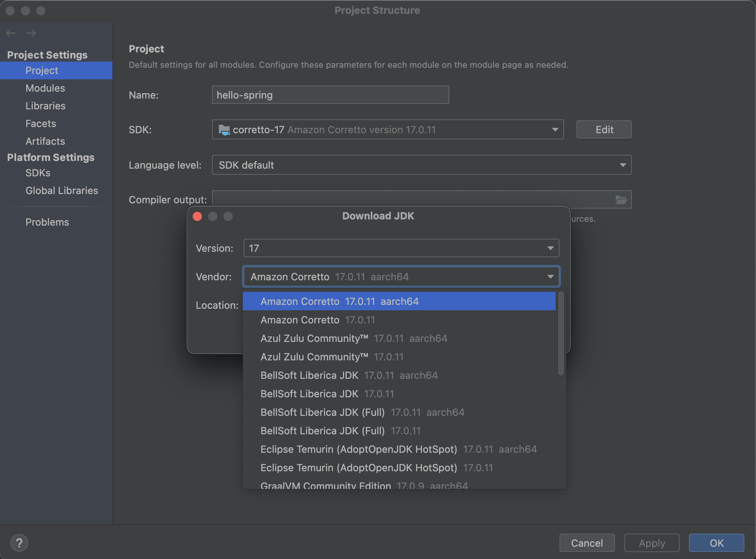Open SDKs under Platform Settings
756x559 pixels.
click(38, 173)
